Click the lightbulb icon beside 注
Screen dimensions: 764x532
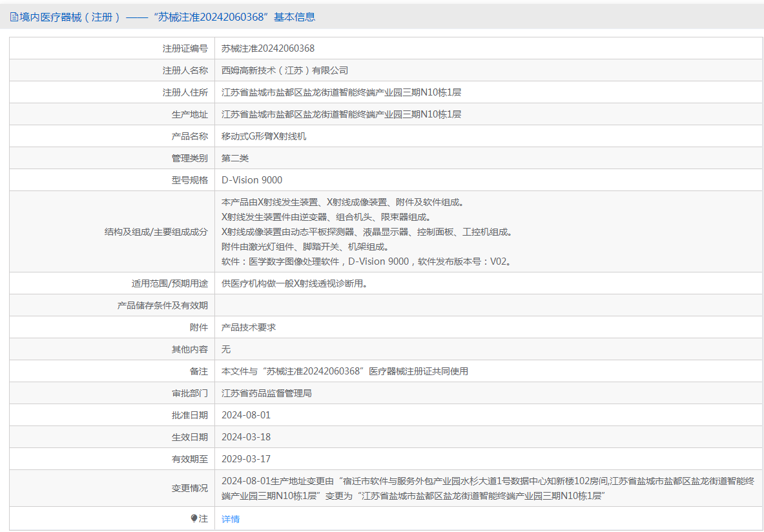(x=194, y=518)
